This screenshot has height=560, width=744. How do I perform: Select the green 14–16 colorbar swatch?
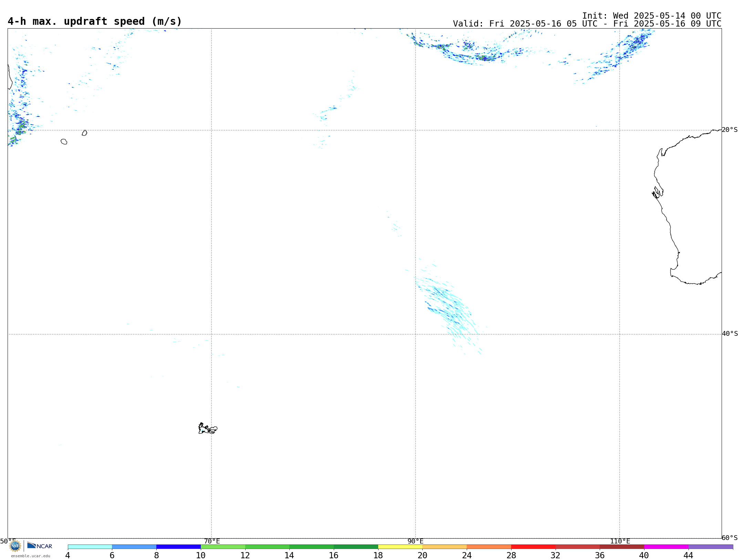tap(312, 547)
